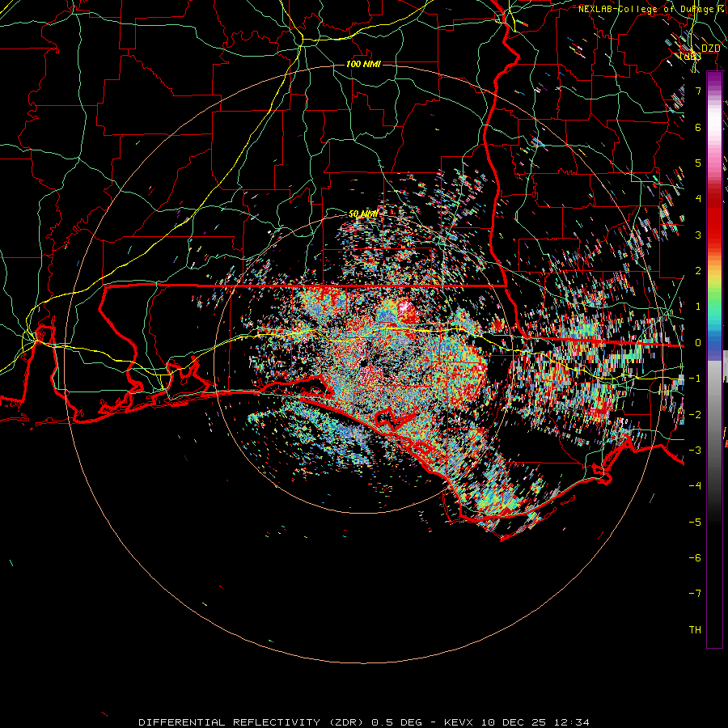Click the "5" value on the dB scale
The image size is (728, 728).
(698, 163)
